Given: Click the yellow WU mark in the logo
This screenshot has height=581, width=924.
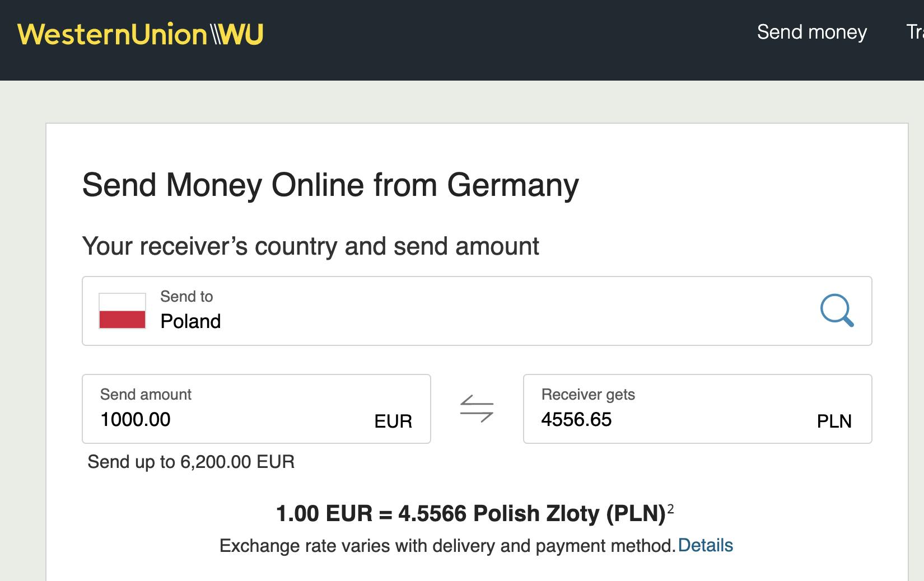Looking at the screenshot, I should [242, 35].
